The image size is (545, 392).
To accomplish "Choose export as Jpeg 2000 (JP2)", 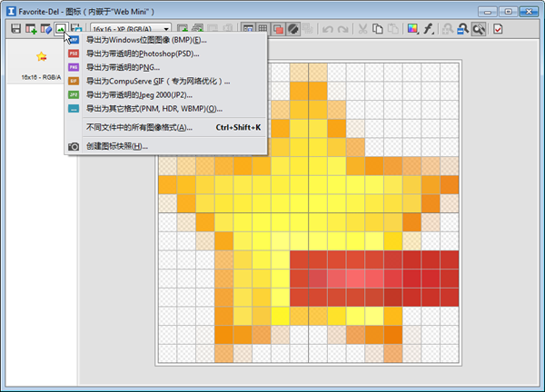I will coord(166,94).
